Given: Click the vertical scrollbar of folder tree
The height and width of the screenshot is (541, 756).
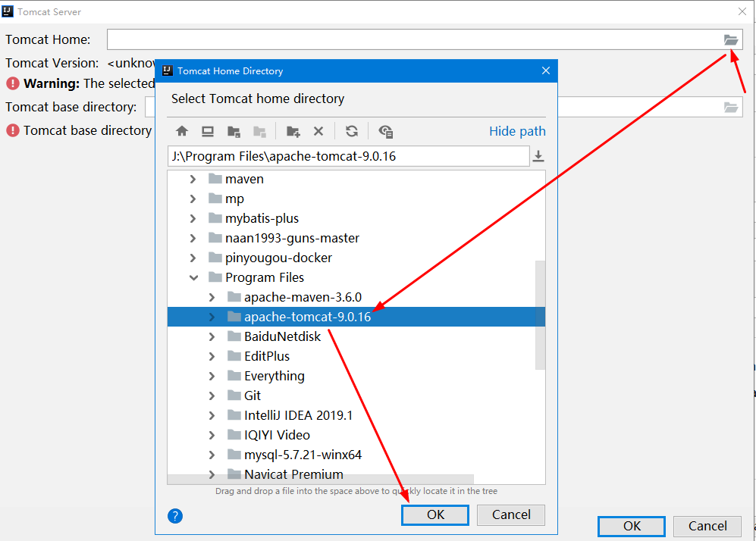Looking at the screenshot, I should [x=540, y=315].
